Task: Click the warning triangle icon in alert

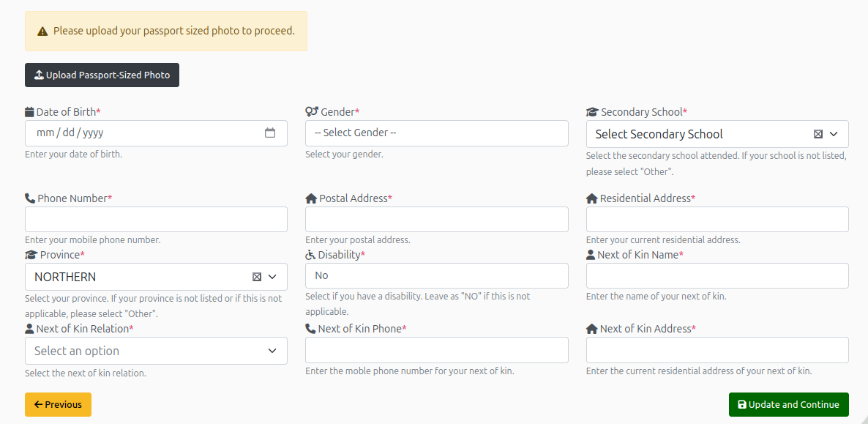Action: pyautogui.click(x=42, y=31)
